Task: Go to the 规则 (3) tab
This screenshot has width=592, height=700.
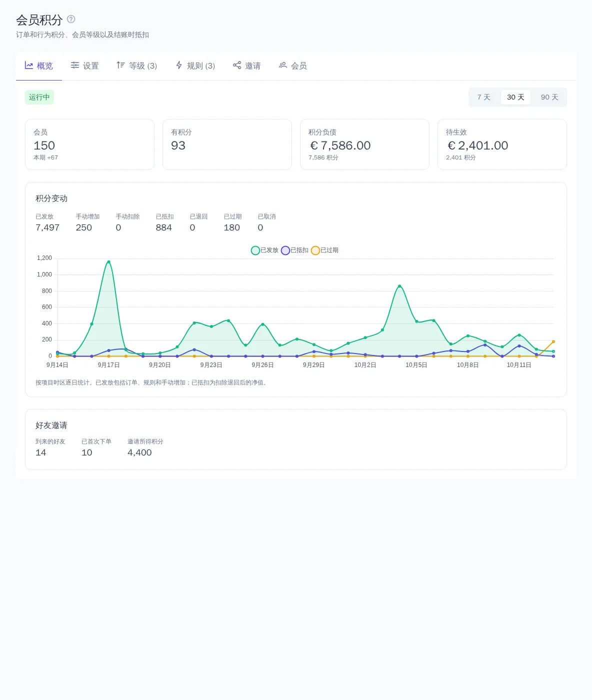Action: point(195,66)
